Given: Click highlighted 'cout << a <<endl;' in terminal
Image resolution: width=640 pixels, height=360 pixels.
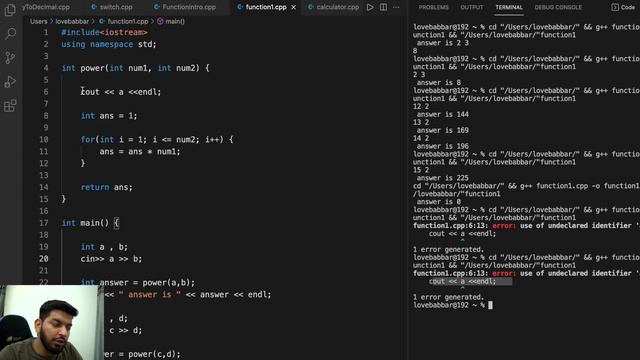Looking at the screenshot, I should [x=462, y=281].
